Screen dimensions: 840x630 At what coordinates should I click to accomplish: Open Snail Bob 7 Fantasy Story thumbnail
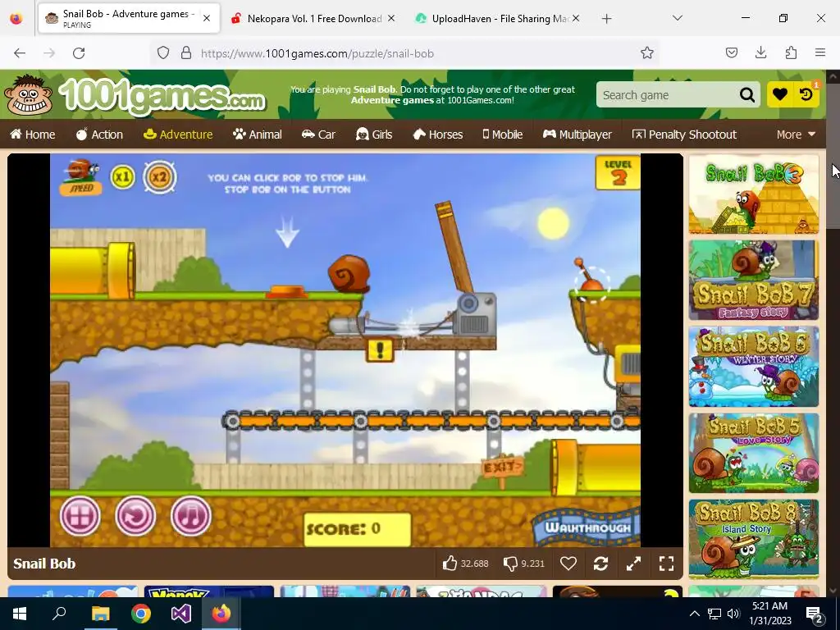tap(754, 281)
